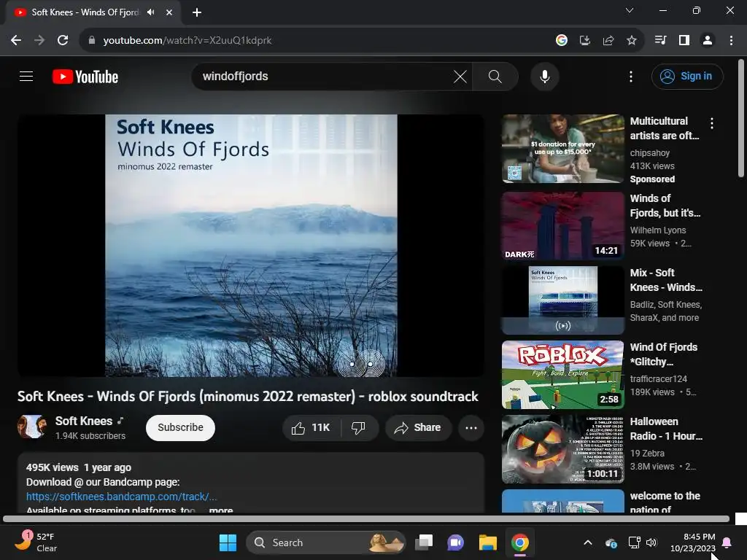Start voice search with the microphone
747x560 pixels.
point(544,76)
